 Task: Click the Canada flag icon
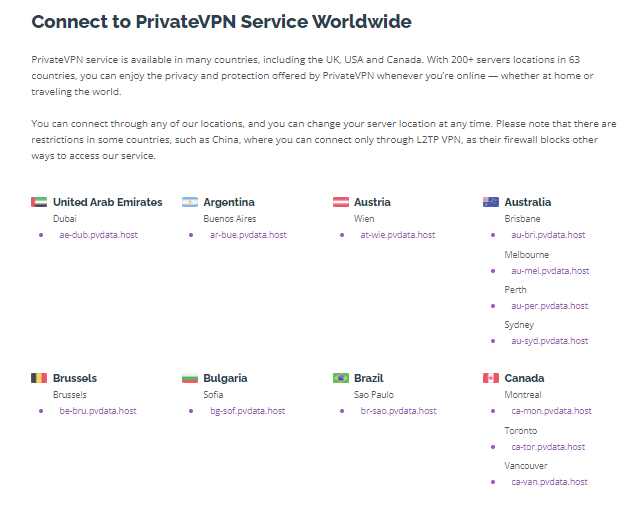pyautogui.click(x=491, y=378)
